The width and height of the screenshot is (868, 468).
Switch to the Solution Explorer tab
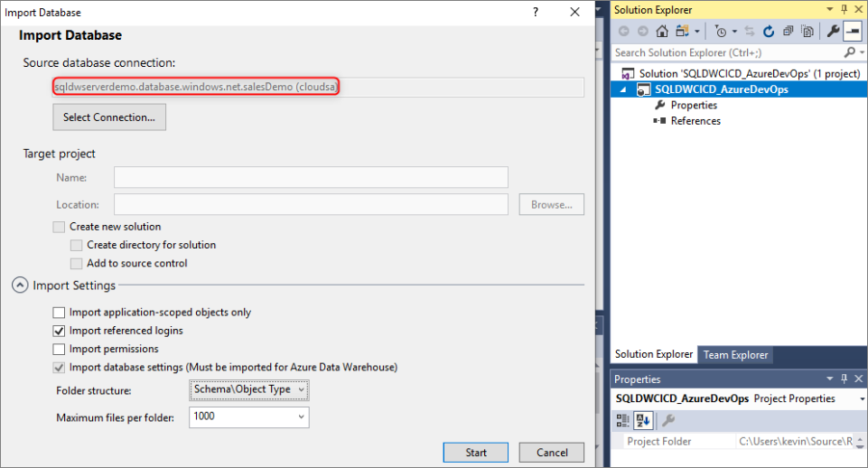coord(654,354)
